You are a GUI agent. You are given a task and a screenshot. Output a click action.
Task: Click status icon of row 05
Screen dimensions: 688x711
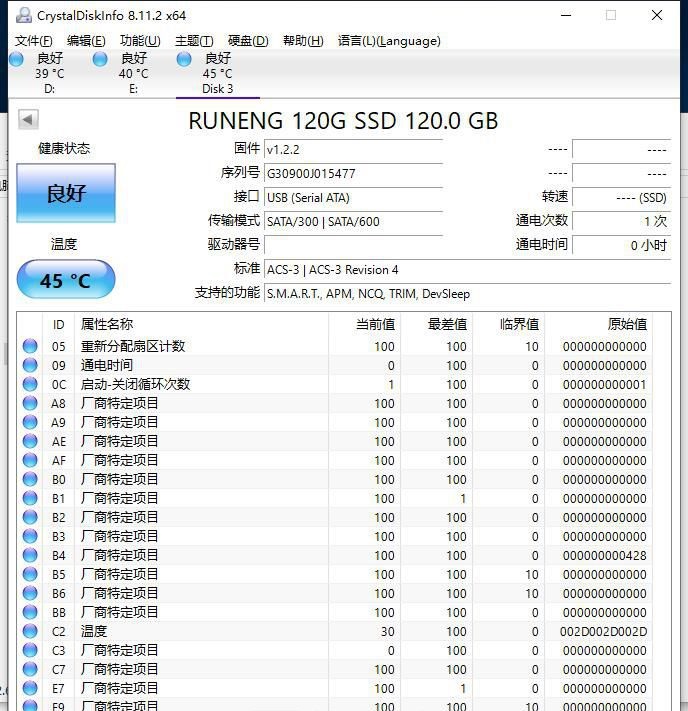[x=30, y=346]
